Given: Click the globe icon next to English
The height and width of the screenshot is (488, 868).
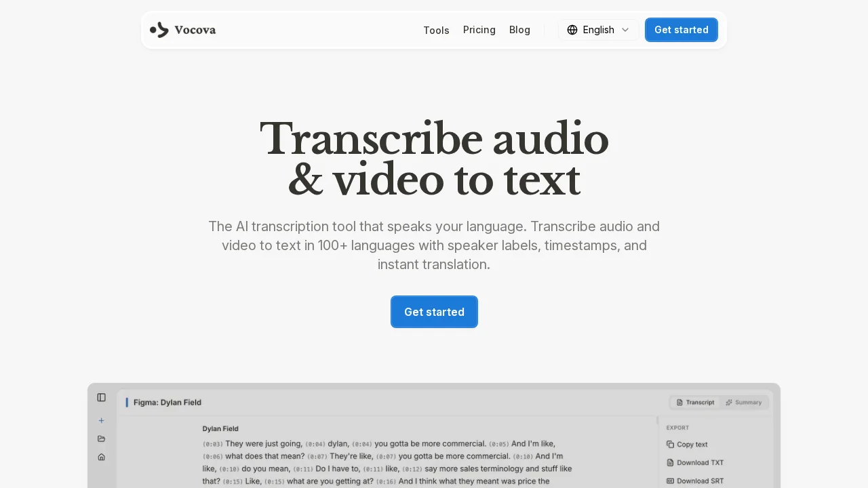Looking at the screenshot, I should [x=573, y=30].
